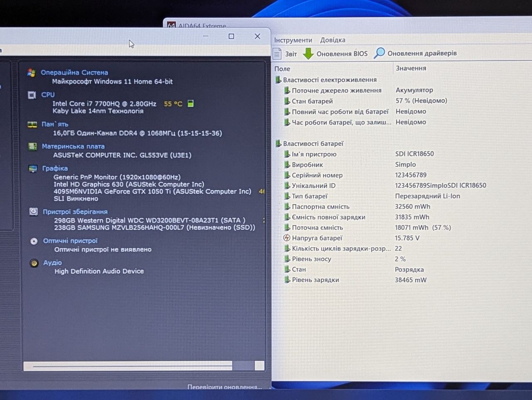
Task: Open the Графіка section heading
Action: tap(54, 168)
